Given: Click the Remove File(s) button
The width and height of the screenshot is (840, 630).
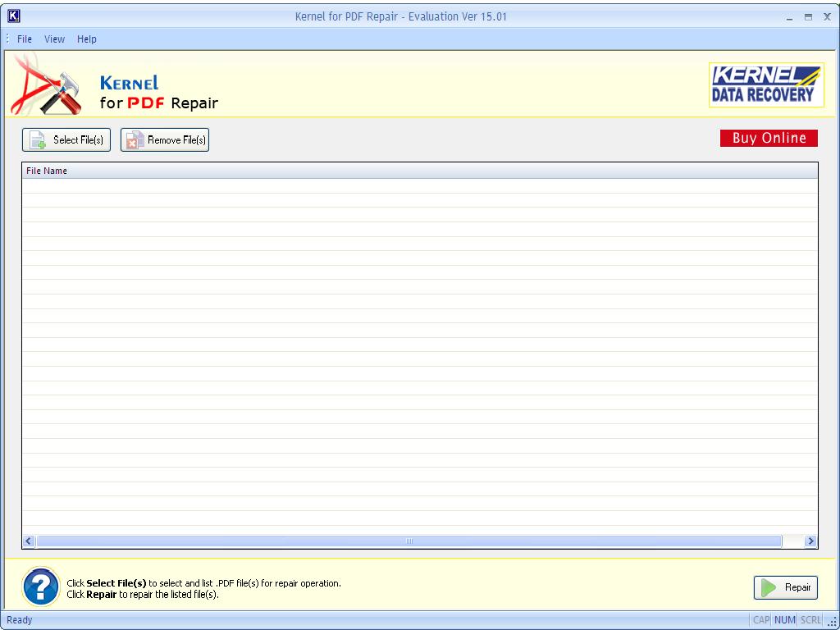Looking at the screenshot, I should [164, 139].
